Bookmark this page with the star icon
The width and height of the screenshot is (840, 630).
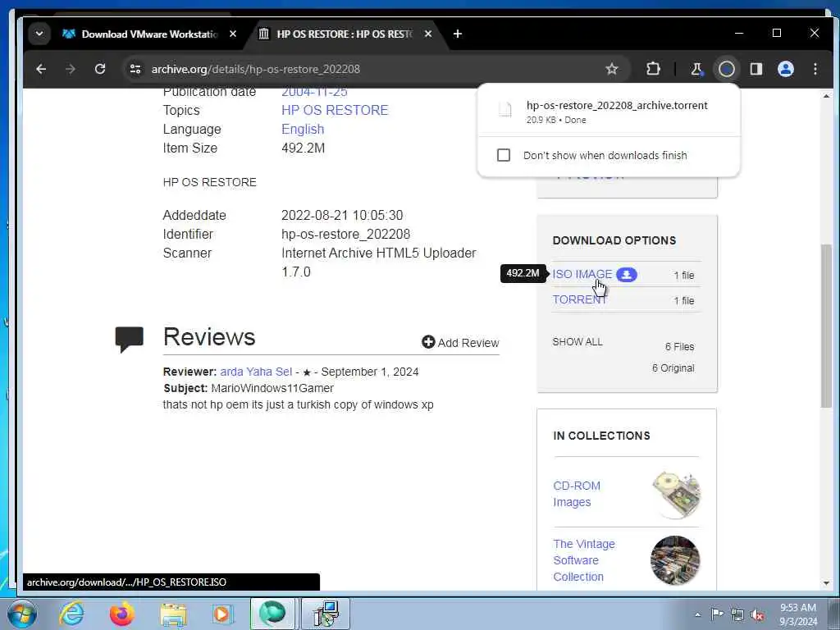click(x=611, y=69)
